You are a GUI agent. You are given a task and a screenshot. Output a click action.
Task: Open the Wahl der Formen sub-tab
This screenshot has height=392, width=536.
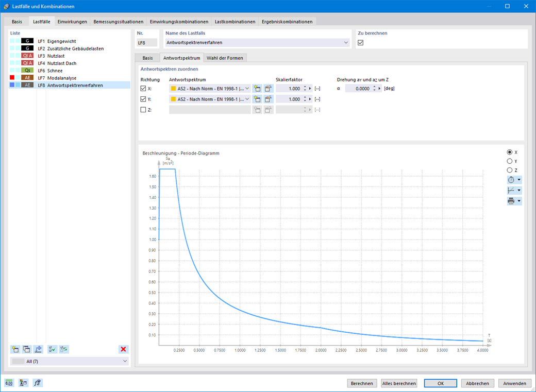225,58
